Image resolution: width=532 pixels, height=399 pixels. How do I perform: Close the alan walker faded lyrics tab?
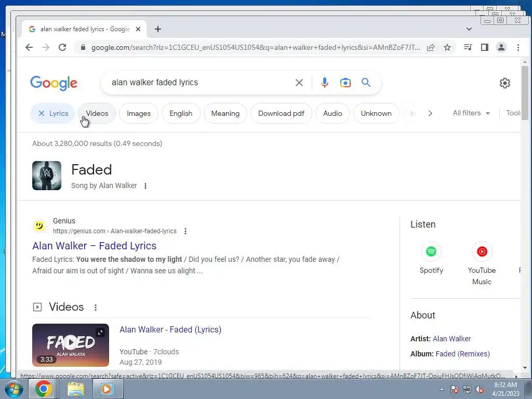coord(138,29)
